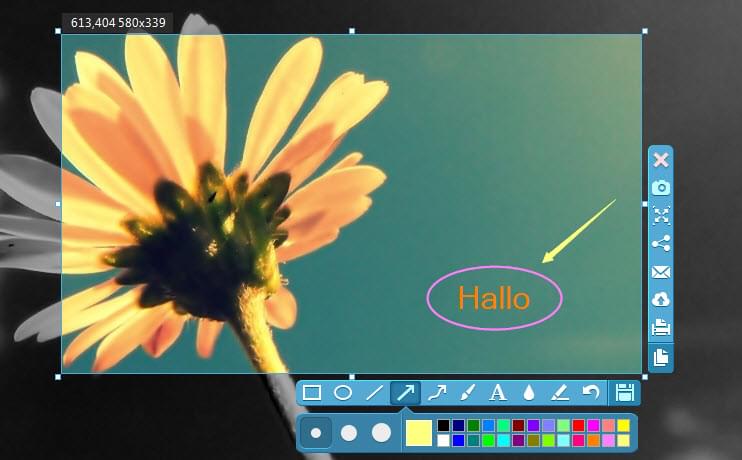Screen dimensions: 742x460
Task: Undo the last annotation
Action: [591, 393]
